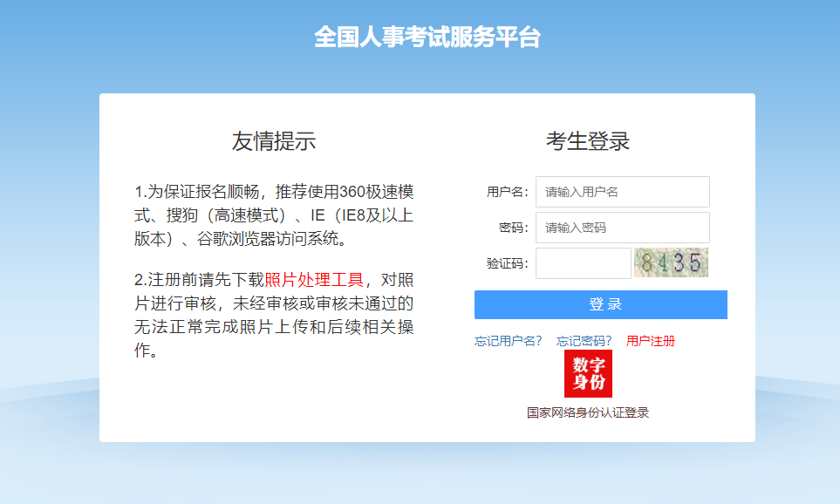Click the 数字身份 image to start certification login
This screenshot has width=840, height=504.
pos(590,373)
